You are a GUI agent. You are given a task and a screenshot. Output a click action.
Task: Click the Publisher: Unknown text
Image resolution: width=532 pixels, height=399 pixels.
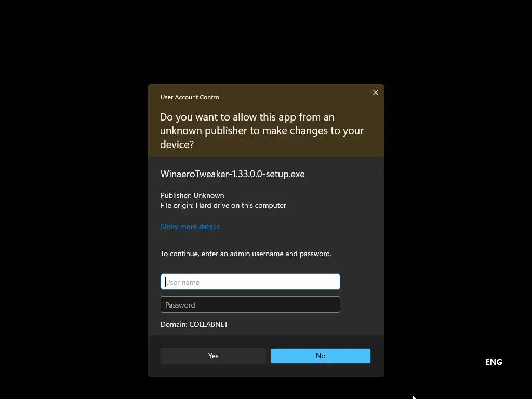coord(192,195)
